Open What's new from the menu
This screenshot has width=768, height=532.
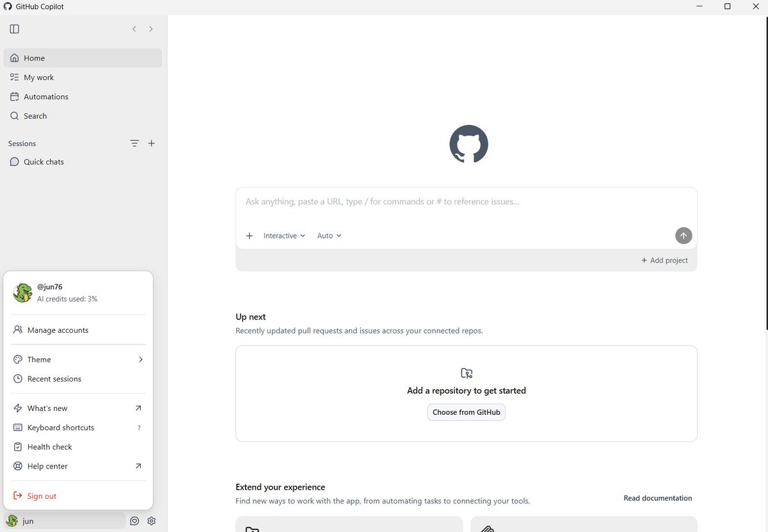coord(78,408)
